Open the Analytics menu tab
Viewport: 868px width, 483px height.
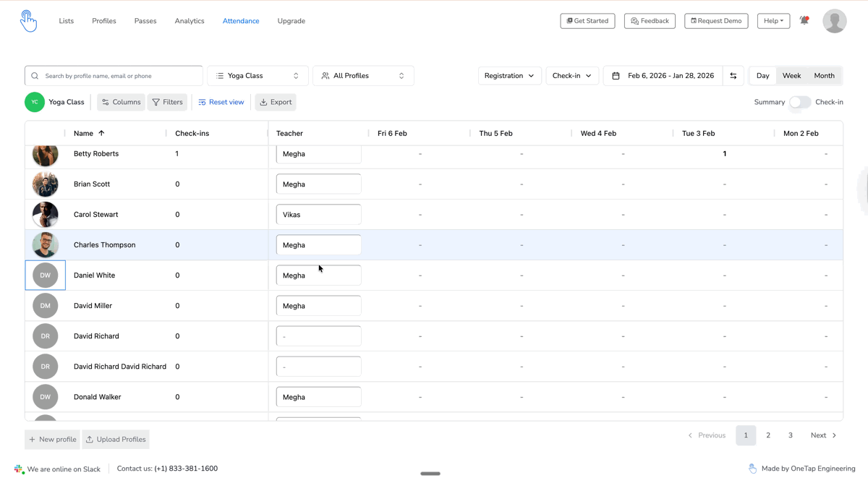point(190,21)
